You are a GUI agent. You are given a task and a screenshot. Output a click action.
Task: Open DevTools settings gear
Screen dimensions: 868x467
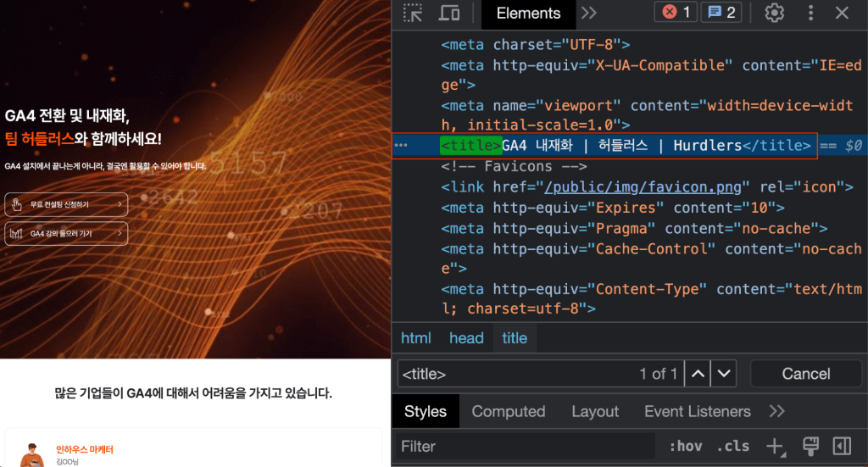coord(775,13)
